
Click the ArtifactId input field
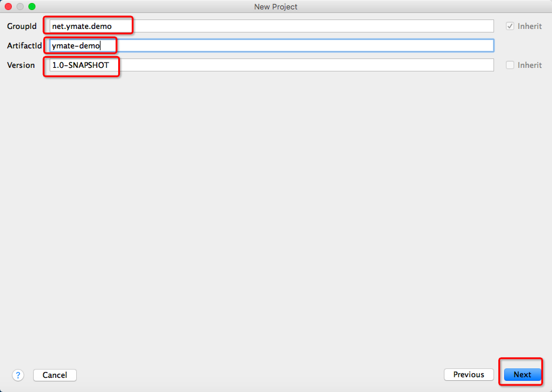coord(271,45)
